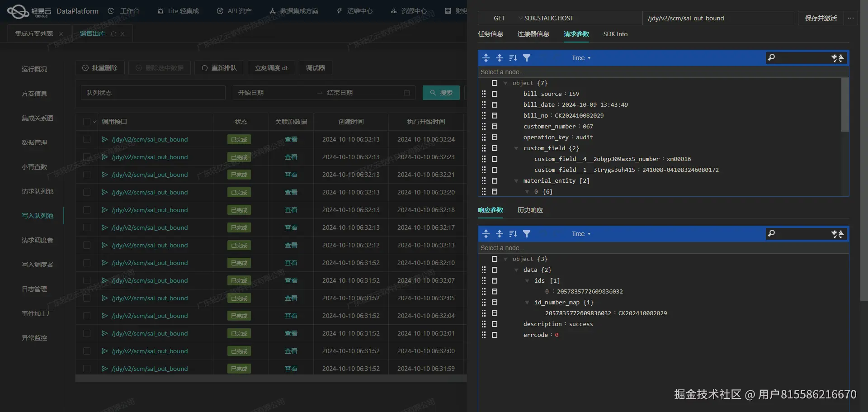Click the play icon of row started 06:32:24
Viewport: 868px width, 412px height.
[x=105, y=139]
